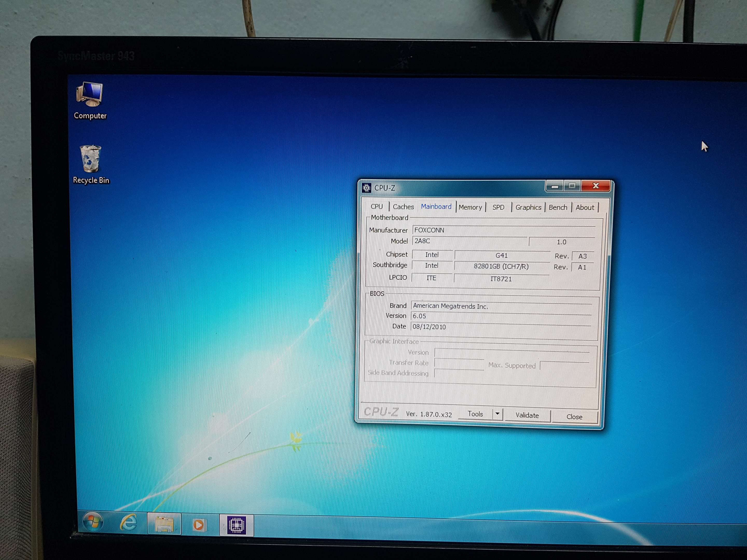
Task: Open the About tab
Action: (x=585, y=208)
